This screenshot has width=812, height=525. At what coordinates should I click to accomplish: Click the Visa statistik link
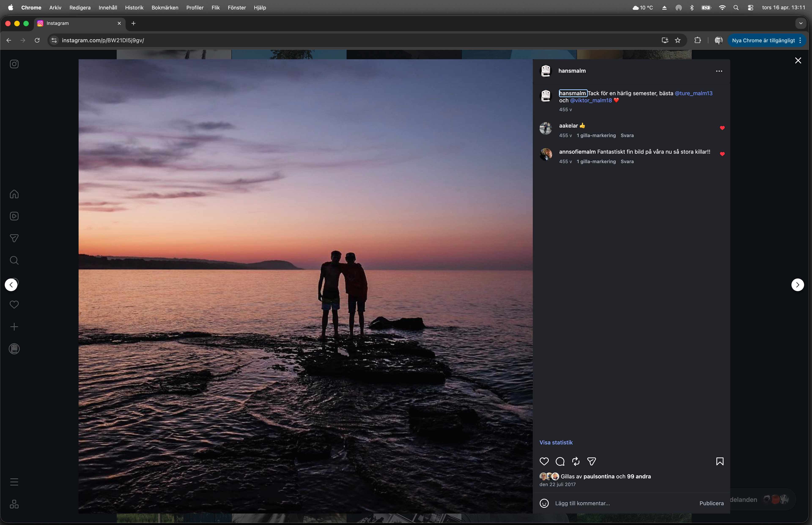[556, 443]
